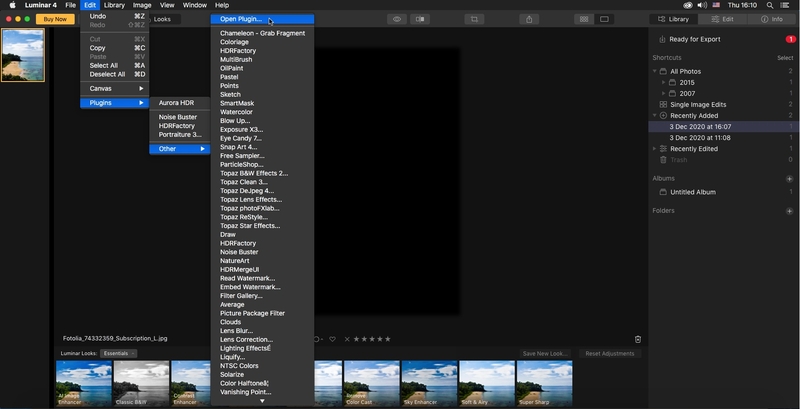Apply the Super Sharp look
800x409 pixels.
point(544,384)
